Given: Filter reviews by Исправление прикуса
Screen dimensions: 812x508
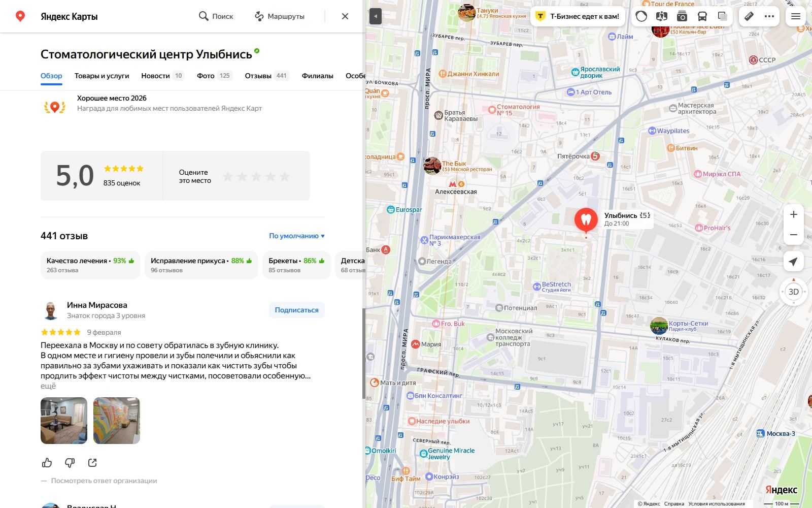Looking at the screenshot, I should pos(201,265).
